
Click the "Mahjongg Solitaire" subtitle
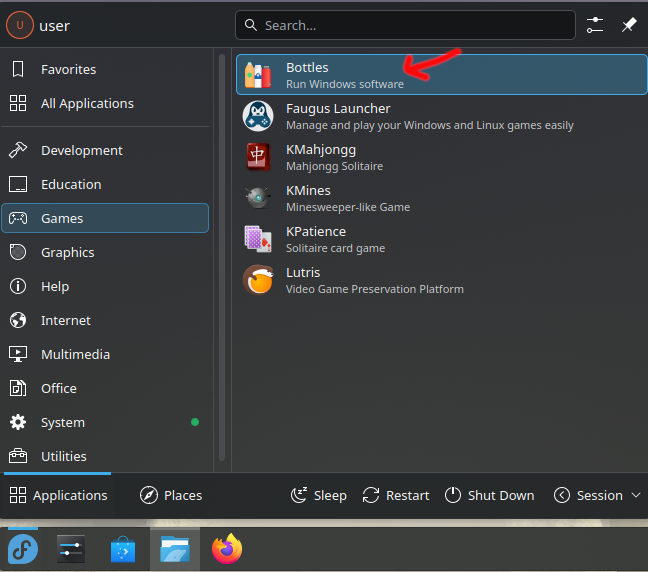334,166
